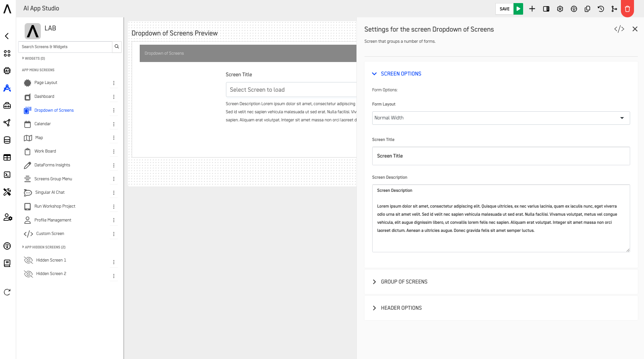
Task: Click the Screen Description text area
Action: click(x=501, y=218)
